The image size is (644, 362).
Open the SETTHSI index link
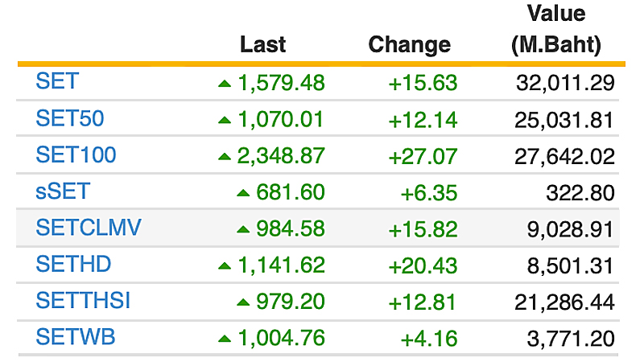point(83,301)
